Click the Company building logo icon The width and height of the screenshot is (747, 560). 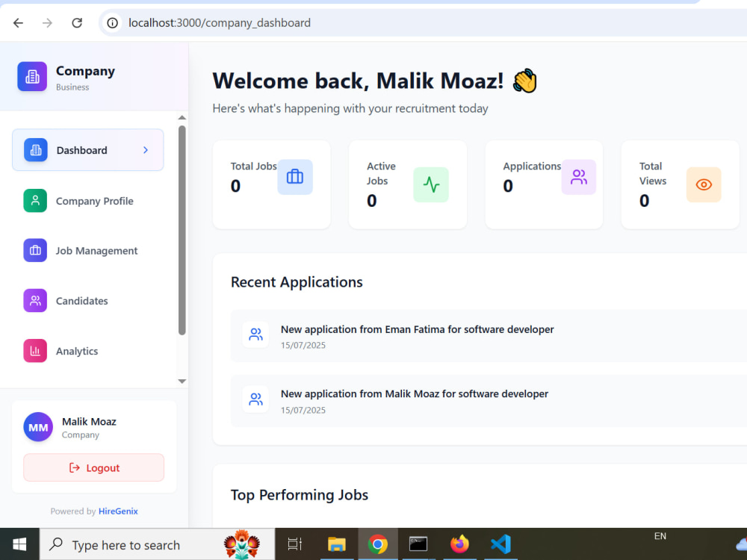click(x=32, y=76)
